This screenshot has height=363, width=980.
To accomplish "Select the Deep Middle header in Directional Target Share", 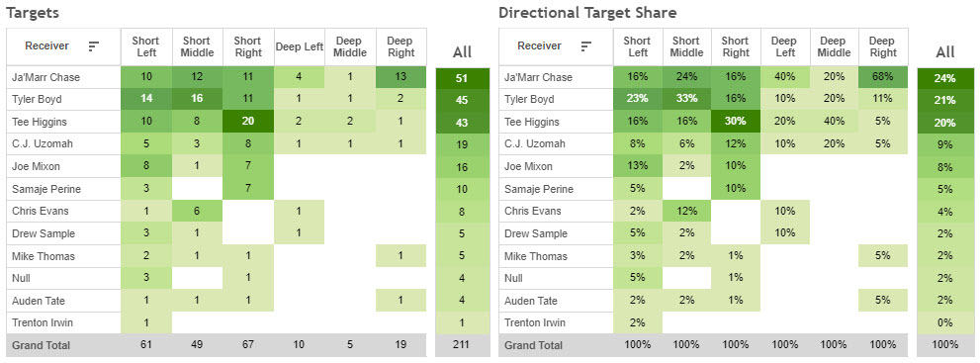I will click(x=834, y=46).
